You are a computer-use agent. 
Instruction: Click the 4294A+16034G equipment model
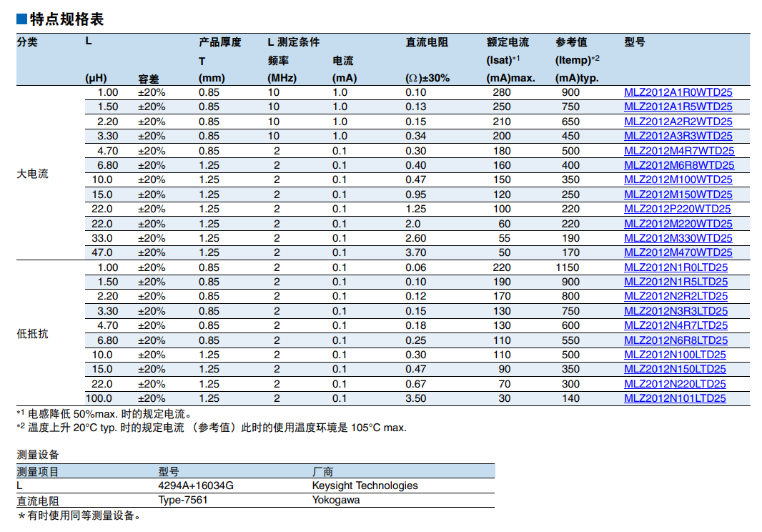pos(196,486)
